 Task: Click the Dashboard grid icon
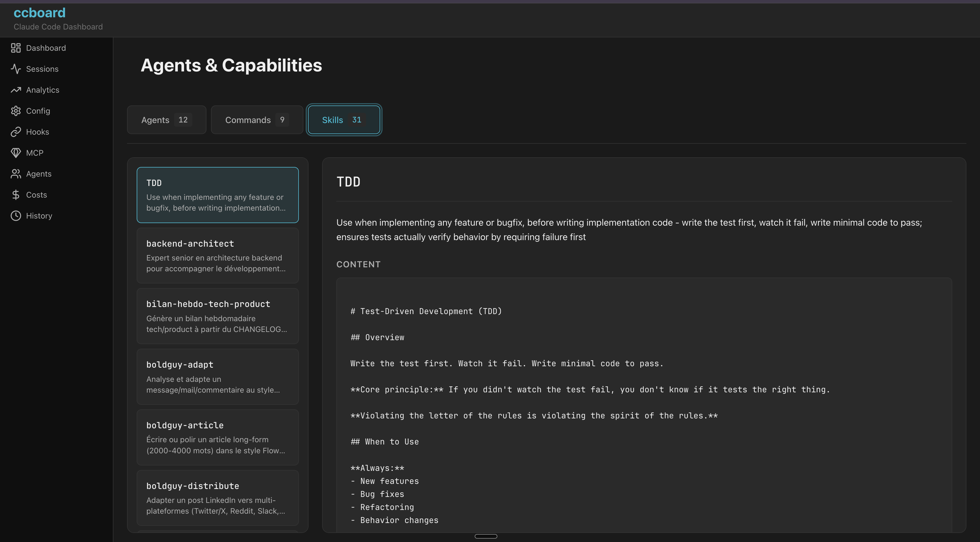(16, 48)
